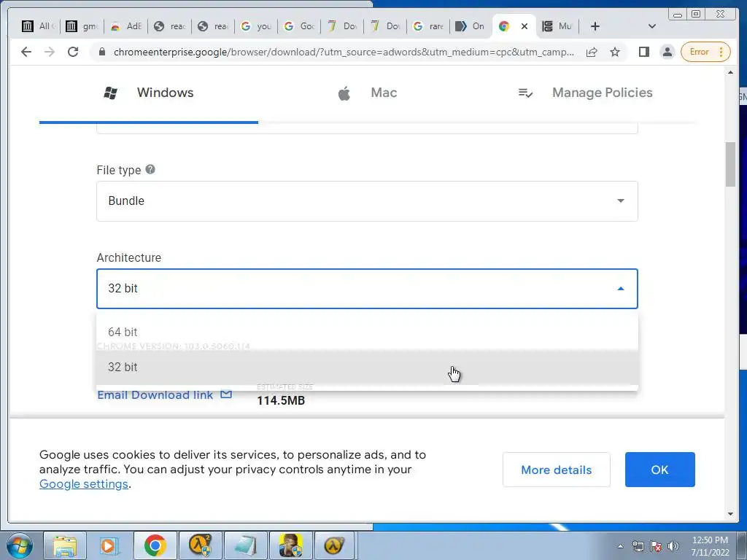Open Windows Explorer from the taskbar
The image size is (747, 560).
pos(65,545)
